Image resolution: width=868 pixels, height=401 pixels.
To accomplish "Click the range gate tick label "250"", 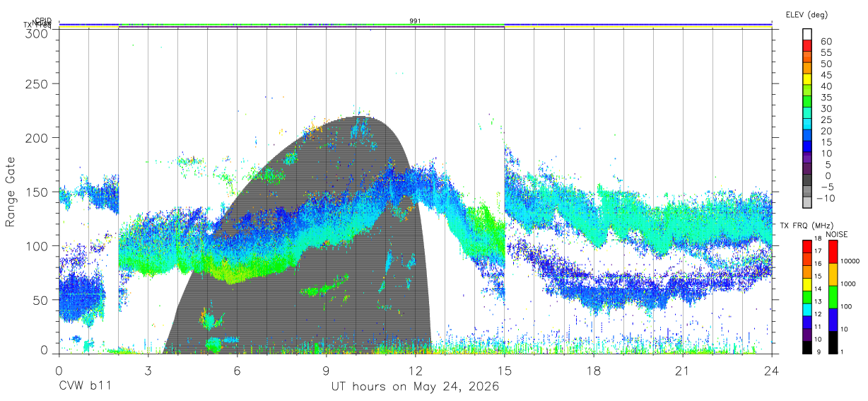I will pyautogui.click(x=37, y=83).
